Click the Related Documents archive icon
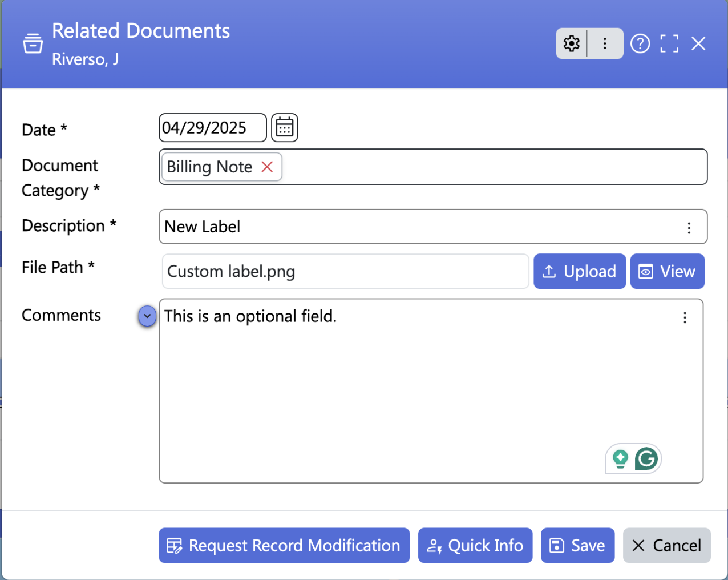Viewport: 728px width, 580px height. pyautogui.click(x=33, y=43)
